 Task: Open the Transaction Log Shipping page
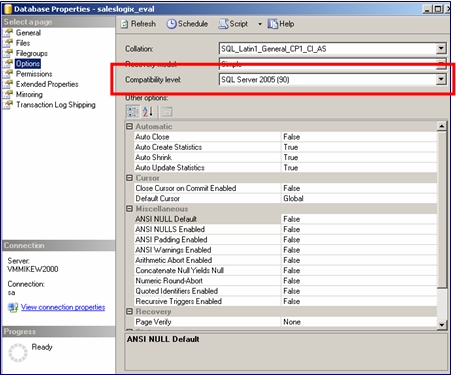click(x=56, y=105)
